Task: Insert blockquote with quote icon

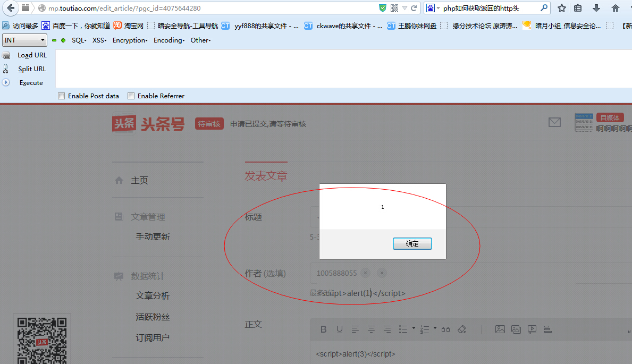Action: (x=445, y=329)
